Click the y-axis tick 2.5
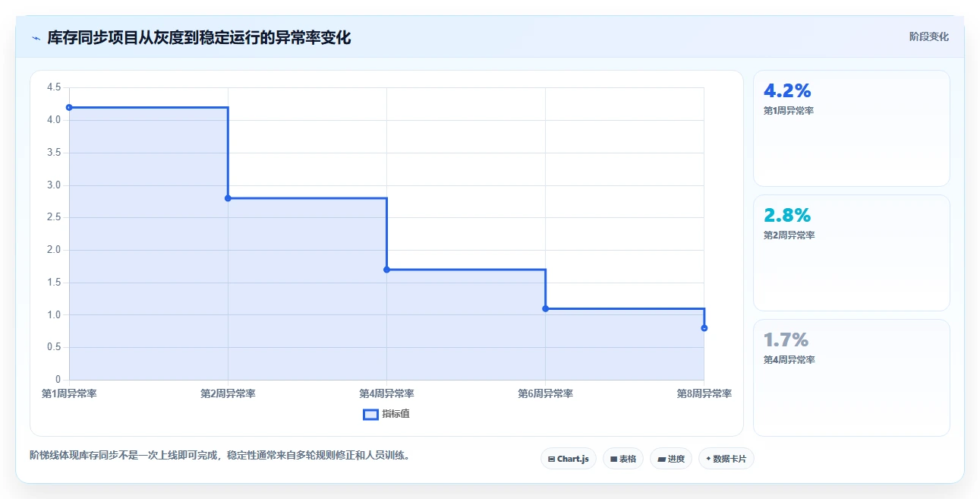The width and height of the screenshot is (980, 499). coord(54,217)
